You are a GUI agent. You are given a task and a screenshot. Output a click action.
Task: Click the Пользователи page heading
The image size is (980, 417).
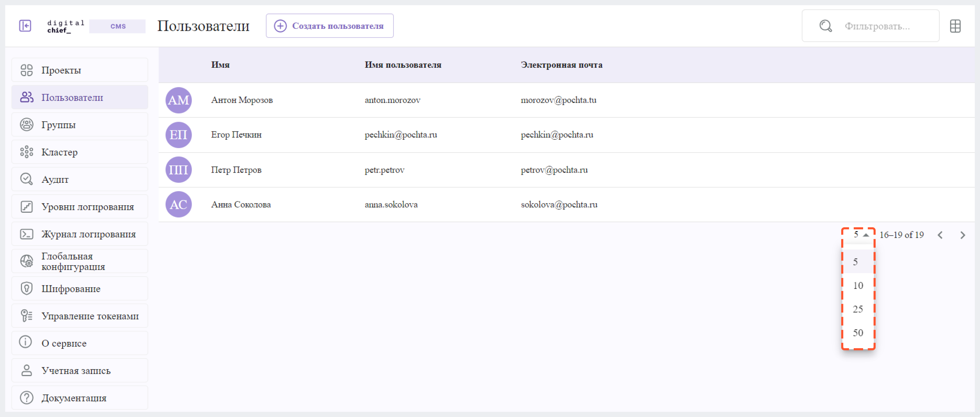(203, 26)
